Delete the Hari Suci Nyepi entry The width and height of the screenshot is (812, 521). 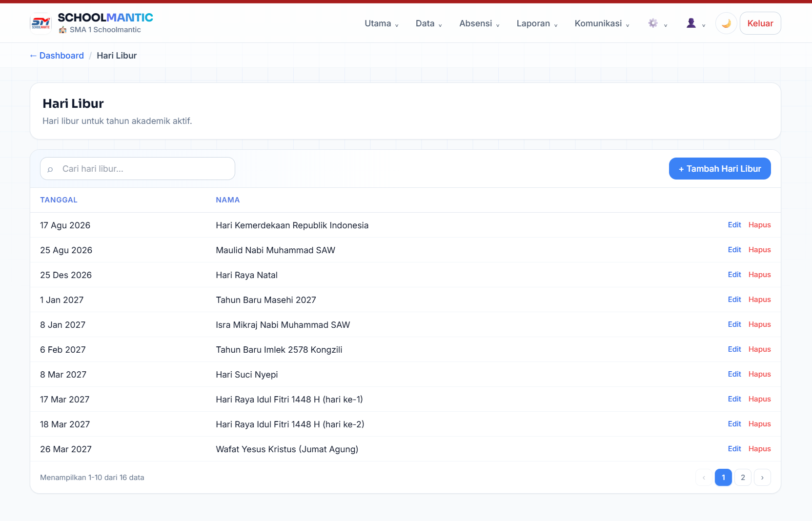coord(760,374)
